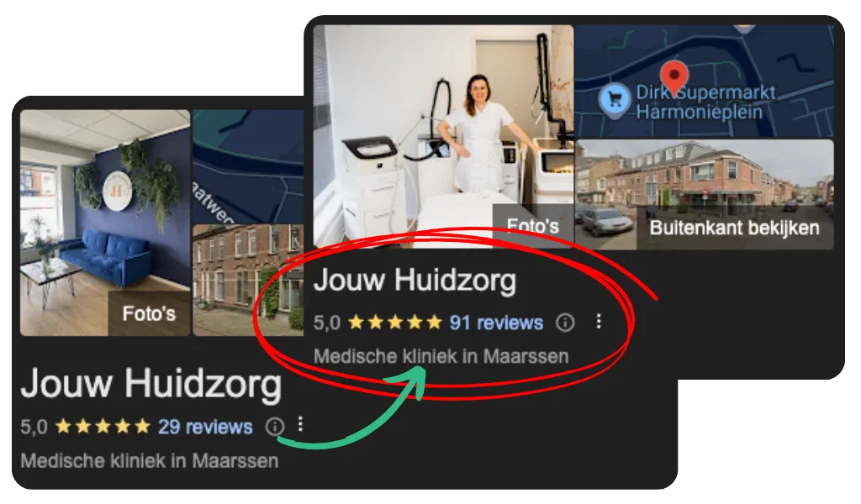The width and height of the screenshot is (861, 504).
Task: Open three-dot menu next to 91 reviews
Action: 599,322
